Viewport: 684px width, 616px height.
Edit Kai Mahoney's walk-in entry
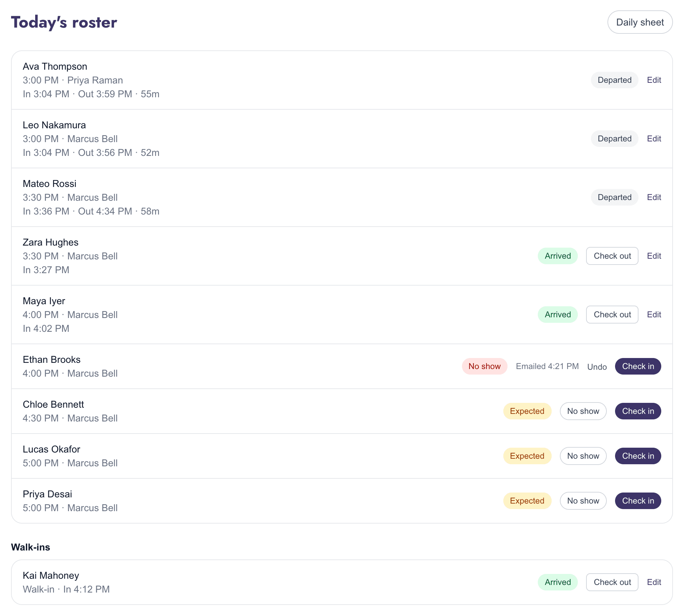[x=654, y=582]
